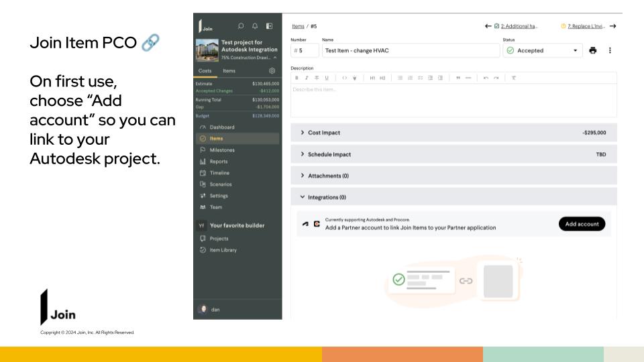This screenshot has width=644, height=362.
Task: Open Scenarios in the sidebar
Action: [x=237, y=184]
